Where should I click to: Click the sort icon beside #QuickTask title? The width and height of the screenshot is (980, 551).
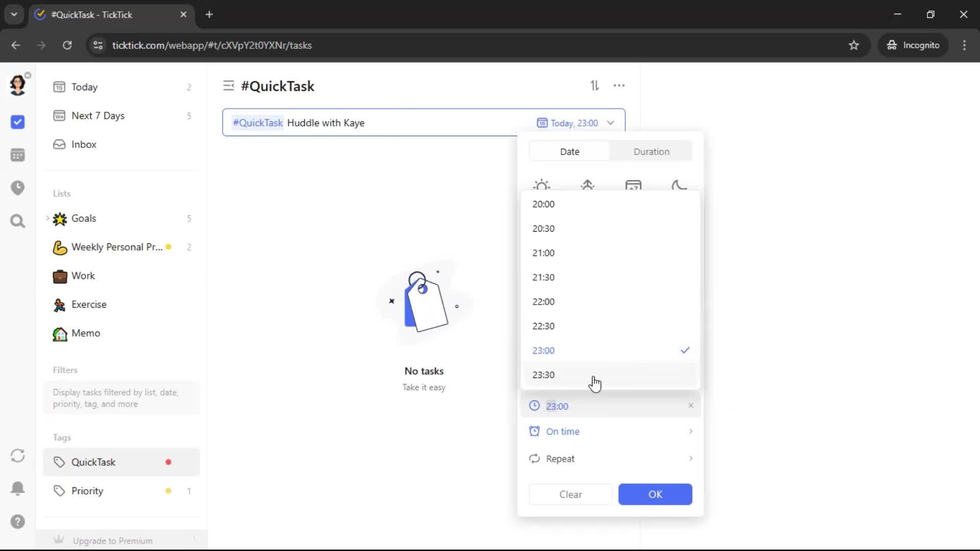(x=595, y=86)
